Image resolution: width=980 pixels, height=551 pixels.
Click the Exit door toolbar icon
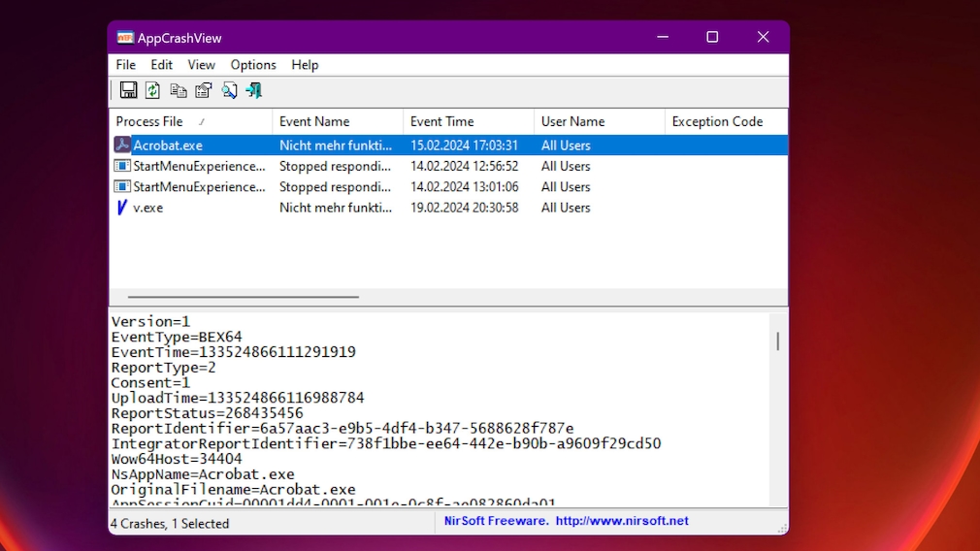pyautogui.click(x=254, y=90)
